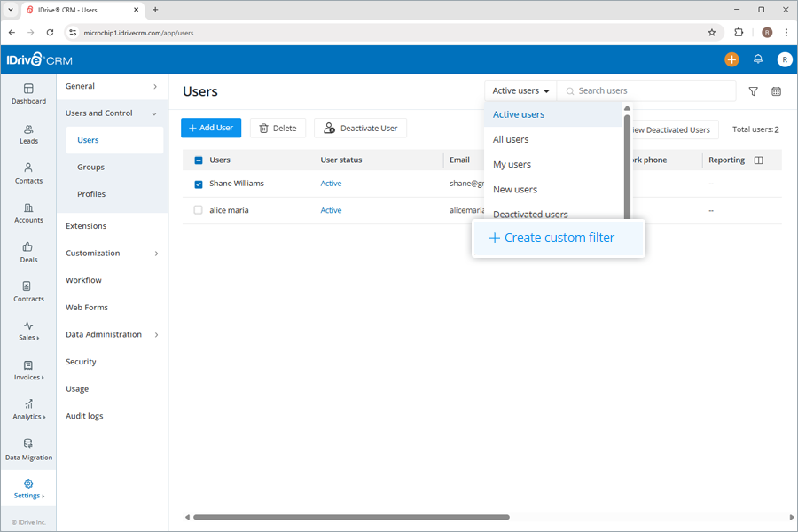Viewport: 798px width, 532px height.
Task: Open the Contacts section
Action: click(x=28, y=174)
